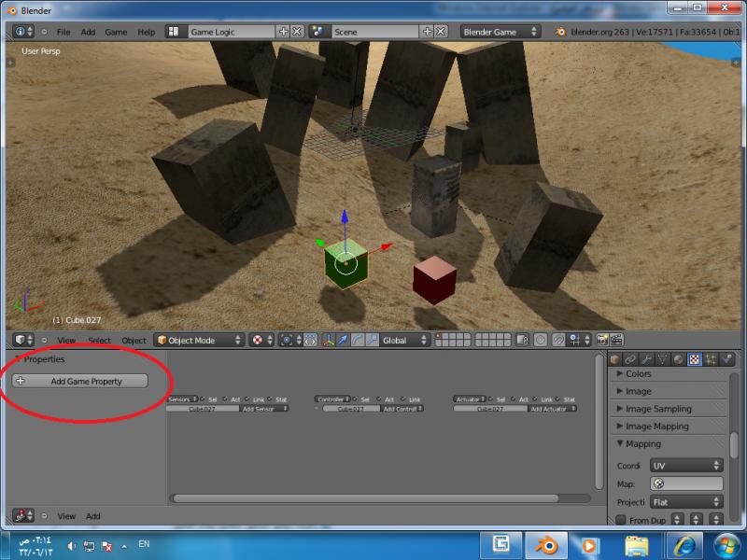Open the Particles properties tab icon
Screen dimensions: 747x560
coord(711,359)
